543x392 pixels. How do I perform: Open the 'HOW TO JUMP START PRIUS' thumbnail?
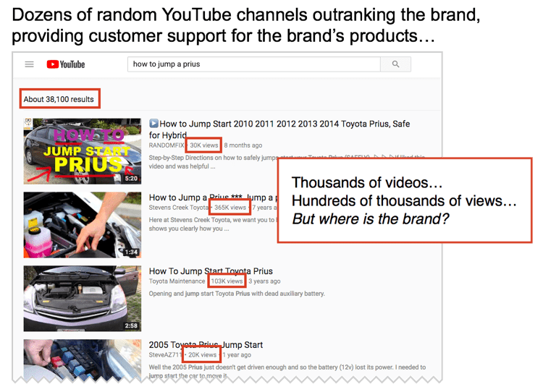(x=83, y=151)
